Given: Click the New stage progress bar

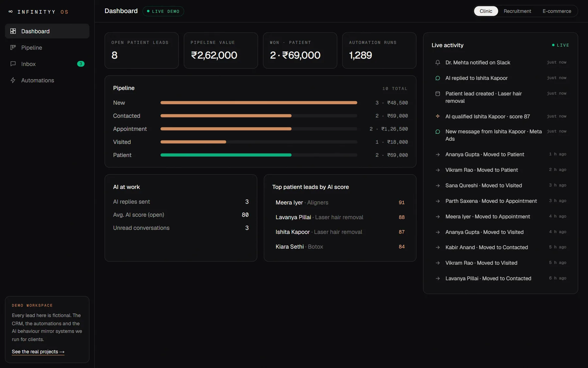Looking at the screenshot, I should [x=259, y=103].
